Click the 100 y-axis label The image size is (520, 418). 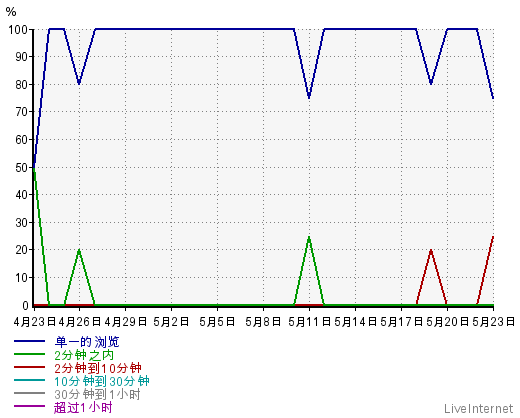[18, 30]
